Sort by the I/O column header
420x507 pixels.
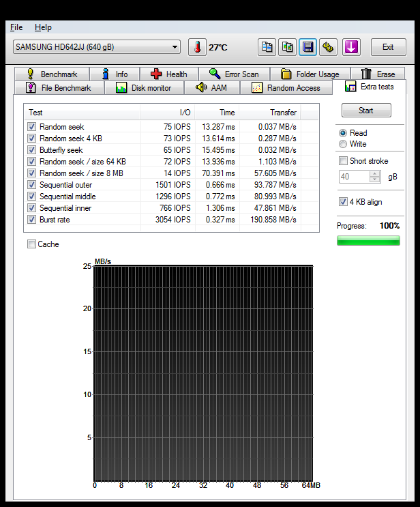(x=167, y=113)
